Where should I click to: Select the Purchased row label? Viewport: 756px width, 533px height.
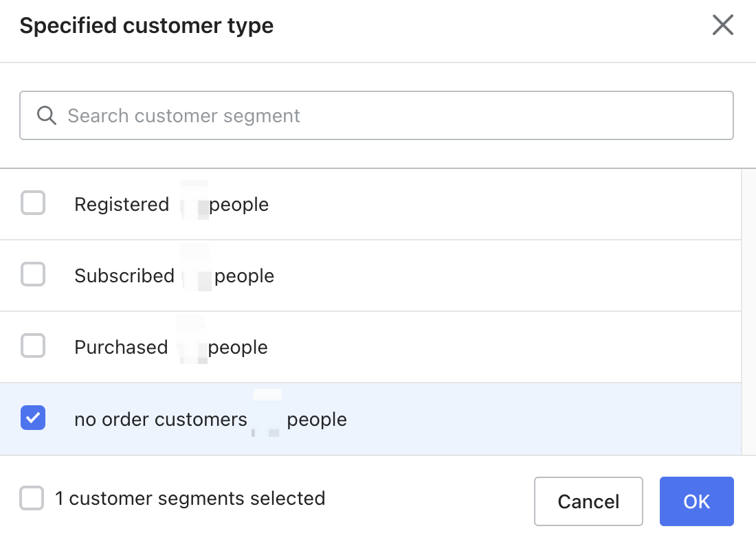(x=121, y=348)
